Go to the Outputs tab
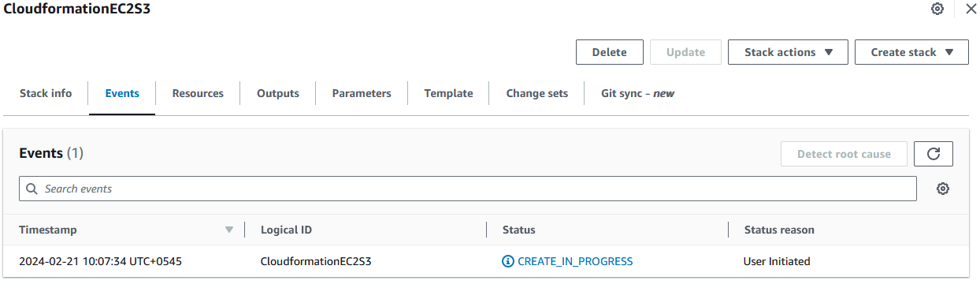The image size is (980, 288). pyautogui.click(x=278, y=93)
